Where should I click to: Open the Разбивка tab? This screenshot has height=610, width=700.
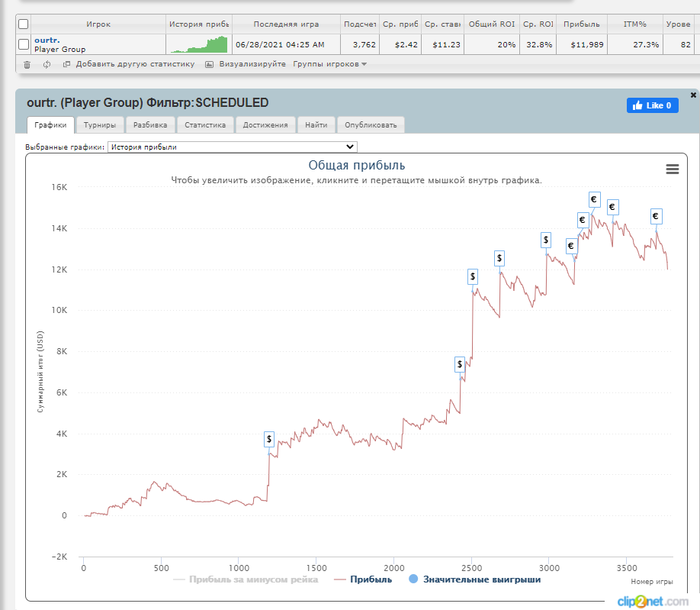pyautogui.click(x=150, y=125)
